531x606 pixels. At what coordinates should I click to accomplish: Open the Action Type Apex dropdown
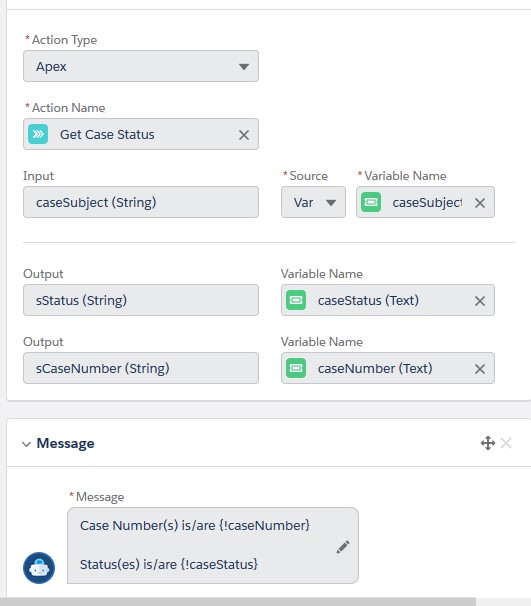point(141,66)
